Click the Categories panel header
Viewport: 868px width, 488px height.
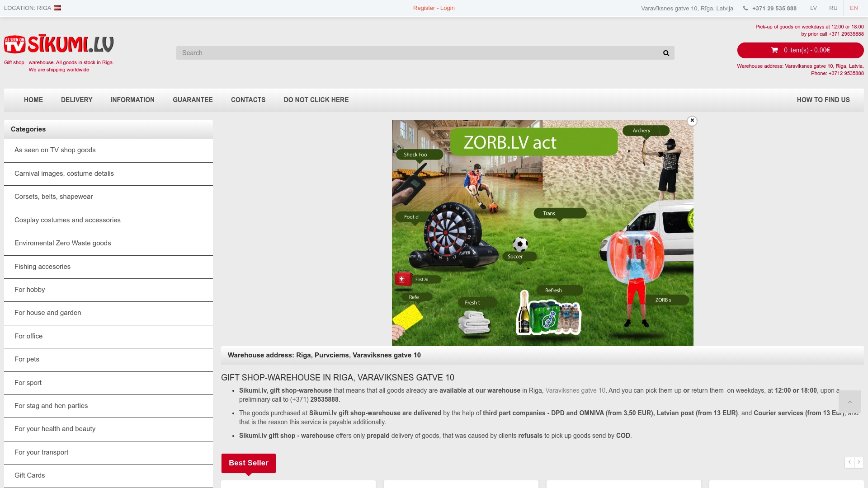(x=108, y=129)
